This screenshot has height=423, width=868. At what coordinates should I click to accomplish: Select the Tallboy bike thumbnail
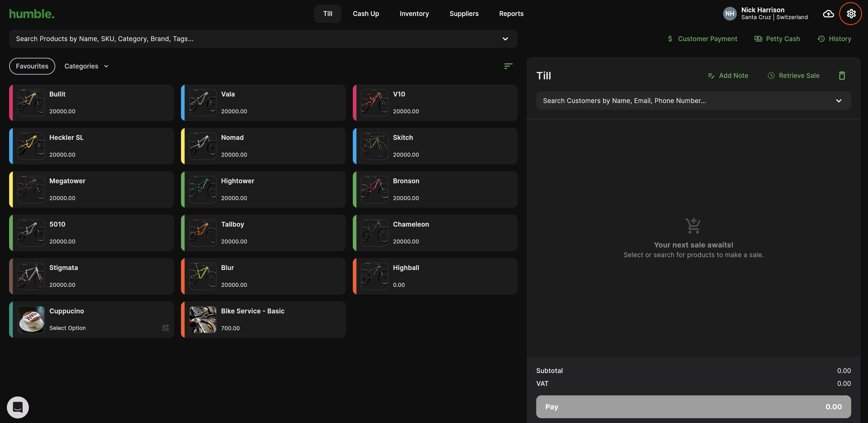203,233
